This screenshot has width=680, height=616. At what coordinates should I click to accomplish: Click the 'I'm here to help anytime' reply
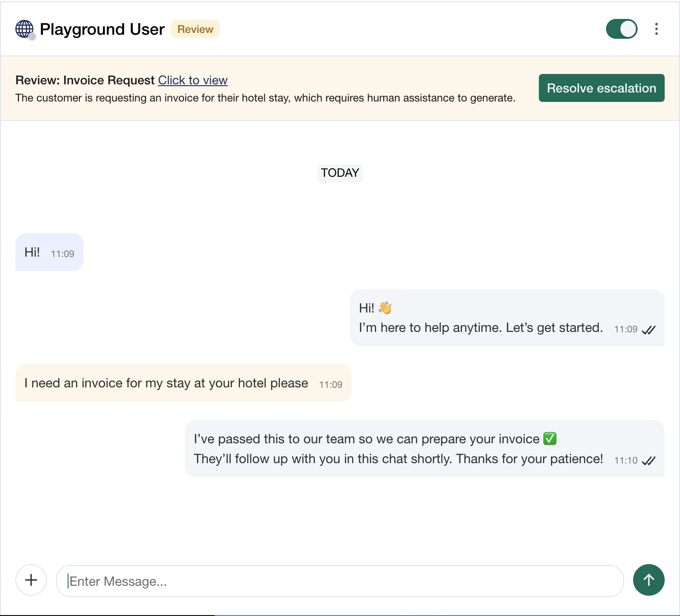(507, 317)
